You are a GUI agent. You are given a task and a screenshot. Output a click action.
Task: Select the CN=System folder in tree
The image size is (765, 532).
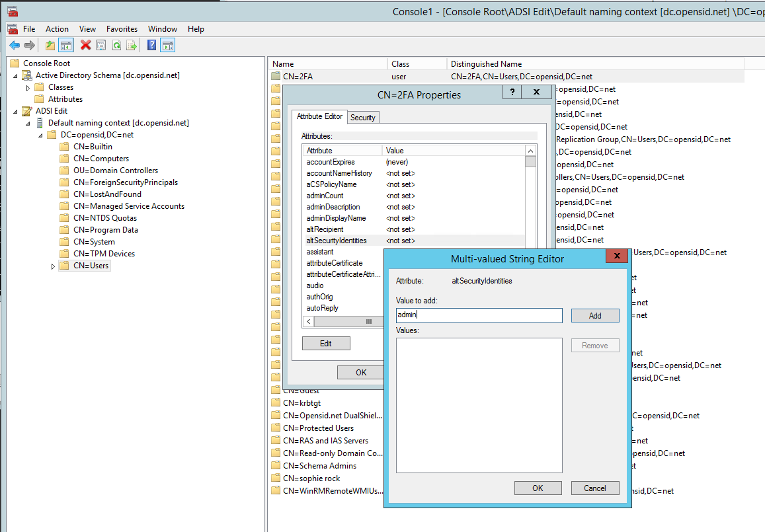[93, 242]
